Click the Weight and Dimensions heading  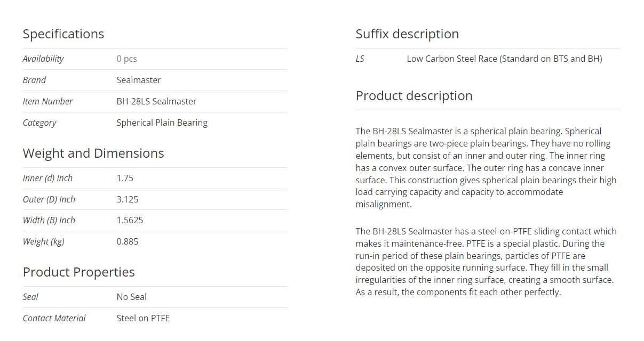coord(93,153)
